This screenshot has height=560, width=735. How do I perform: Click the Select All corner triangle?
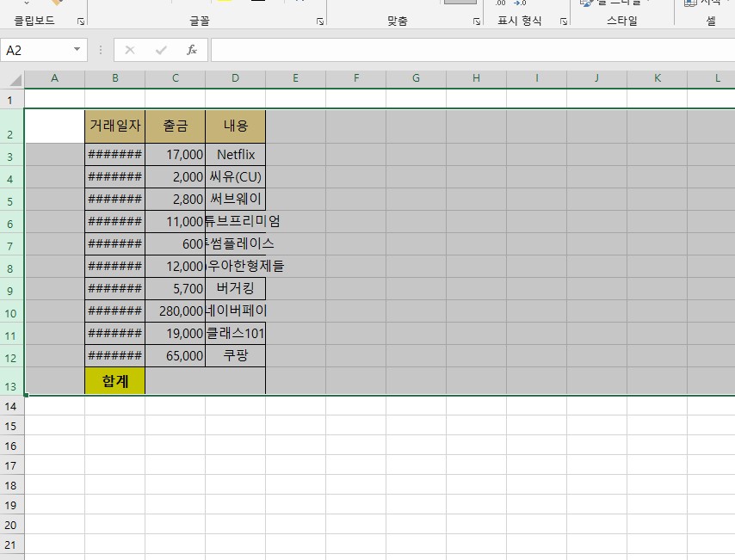[15, 80]
